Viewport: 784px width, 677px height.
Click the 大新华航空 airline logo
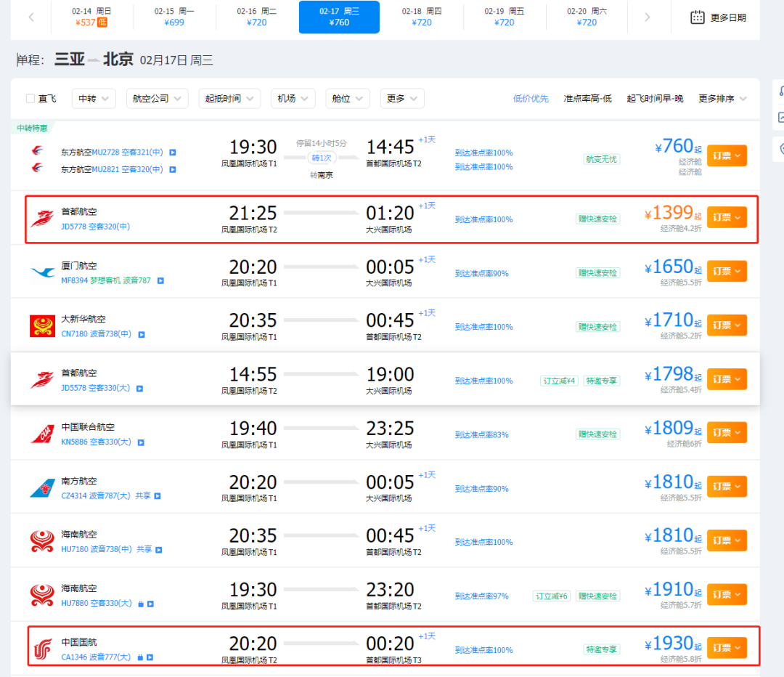(41, 324)
